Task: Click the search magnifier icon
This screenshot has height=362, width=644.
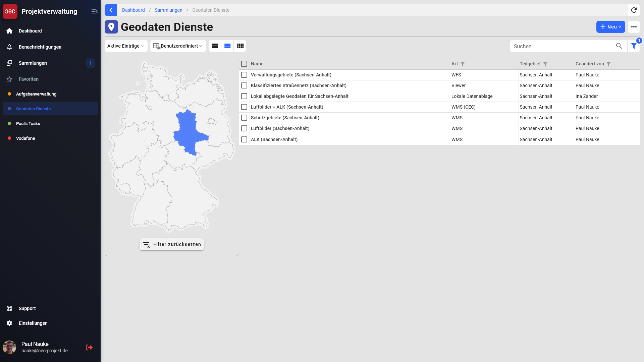Action: coord(619,46)
